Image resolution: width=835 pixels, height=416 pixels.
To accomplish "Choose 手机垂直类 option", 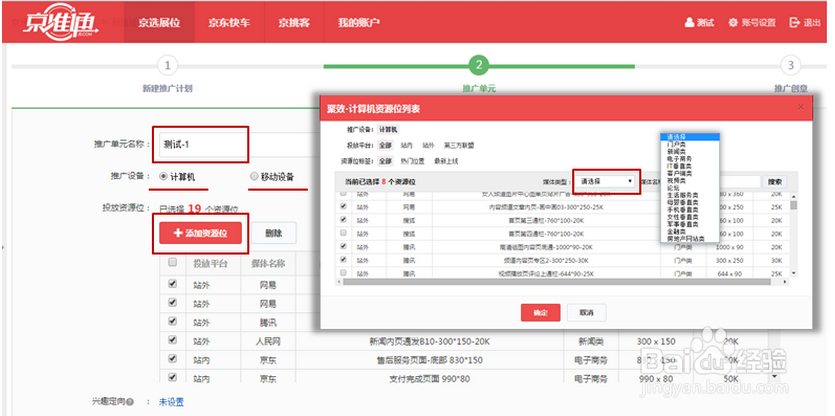I will (x=690, y=210).
